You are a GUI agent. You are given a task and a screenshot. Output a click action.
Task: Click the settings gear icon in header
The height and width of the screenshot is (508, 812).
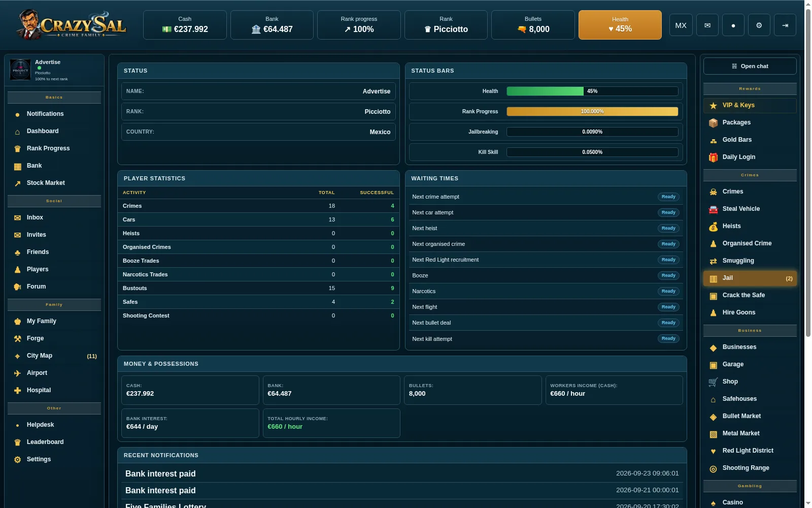pos(759,25)
